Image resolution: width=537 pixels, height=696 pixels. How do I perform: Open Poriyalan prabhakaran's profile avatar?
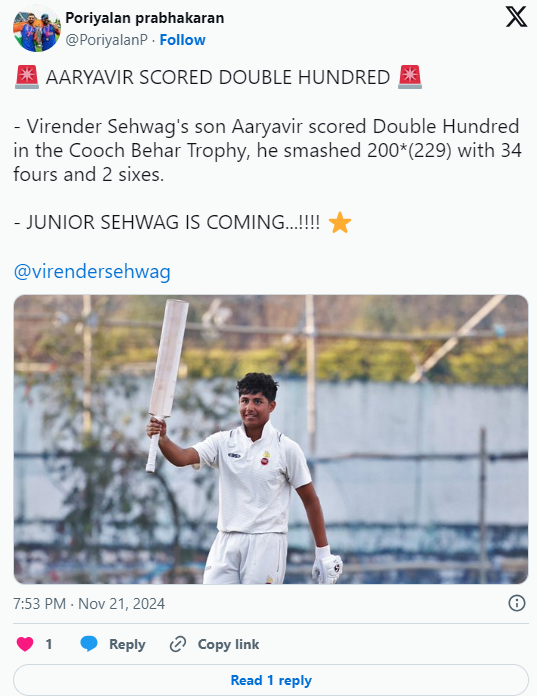point(36,29)
